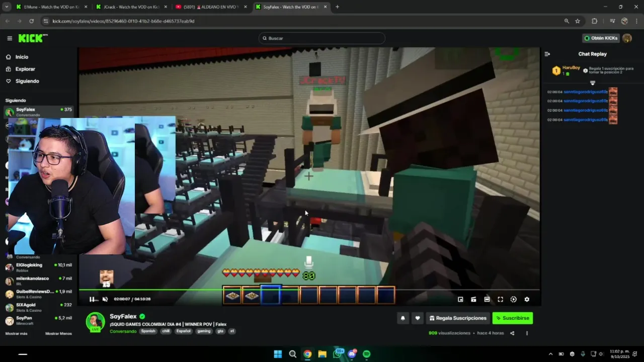Open SIXAgold channel in sidebar
Image resolution: width=644 pixels, height=362 pixels.
[x=39, y=307]
